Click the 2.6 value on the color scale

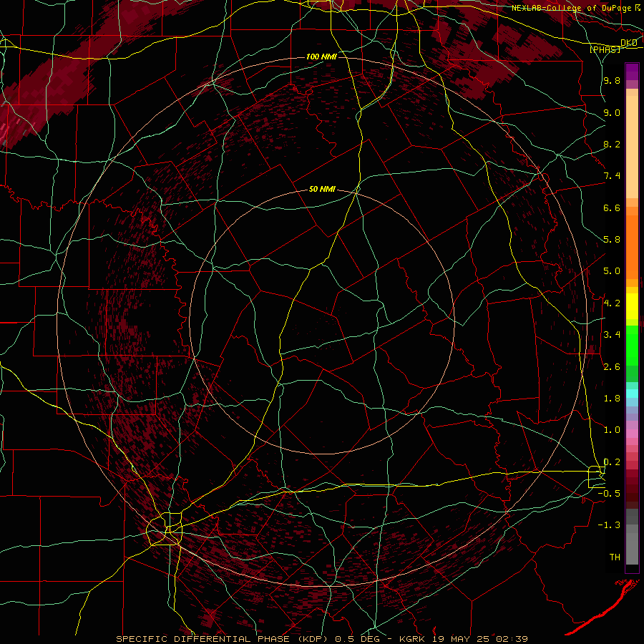(x=612, y=367)
